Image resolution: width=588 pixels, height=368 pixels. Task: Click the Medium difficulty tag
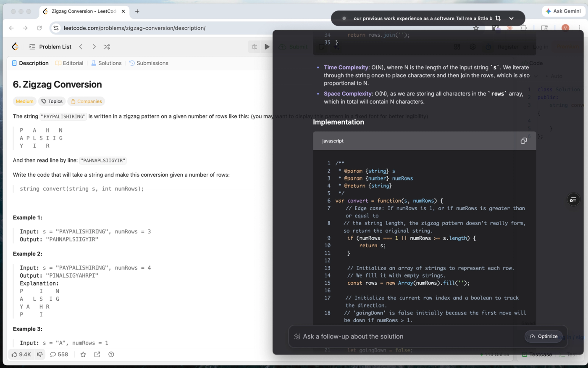tap(24, 101)
